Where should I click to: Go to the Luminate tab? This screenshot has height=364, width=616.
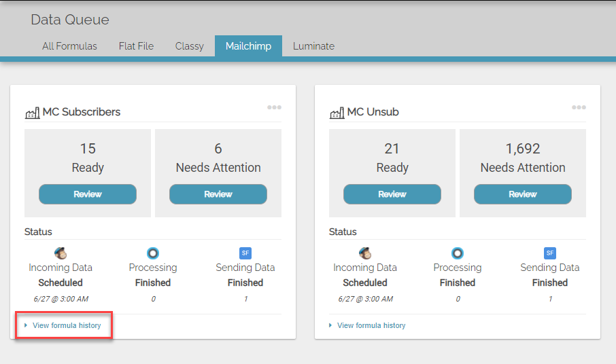[x=313, y=46]
